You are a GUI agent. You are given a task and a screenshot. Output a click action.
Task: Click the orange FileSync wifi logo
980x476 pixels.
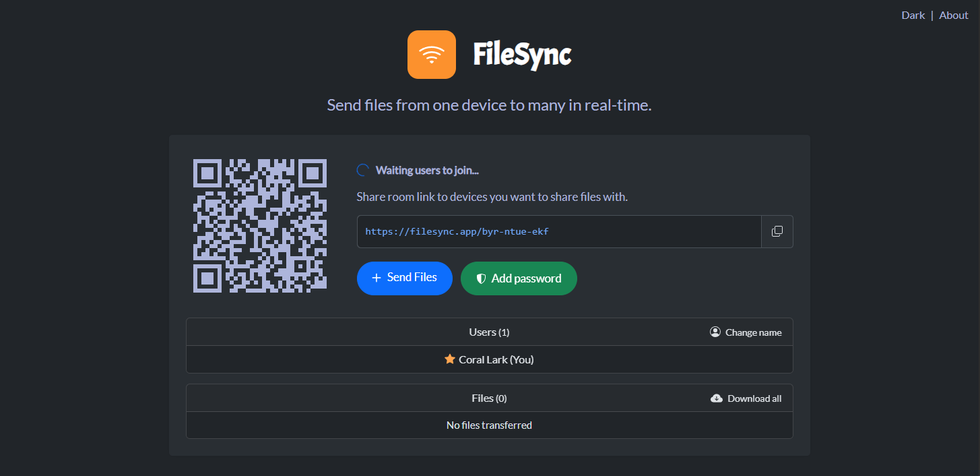tap(432, 55)
